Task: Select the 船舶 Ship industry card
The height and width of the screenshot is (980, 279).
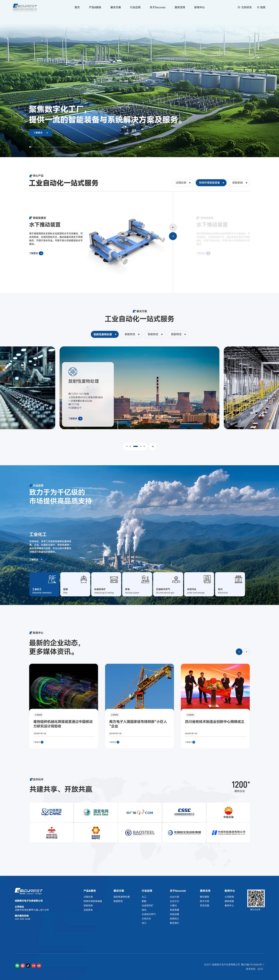Action: tap(75, 584)
